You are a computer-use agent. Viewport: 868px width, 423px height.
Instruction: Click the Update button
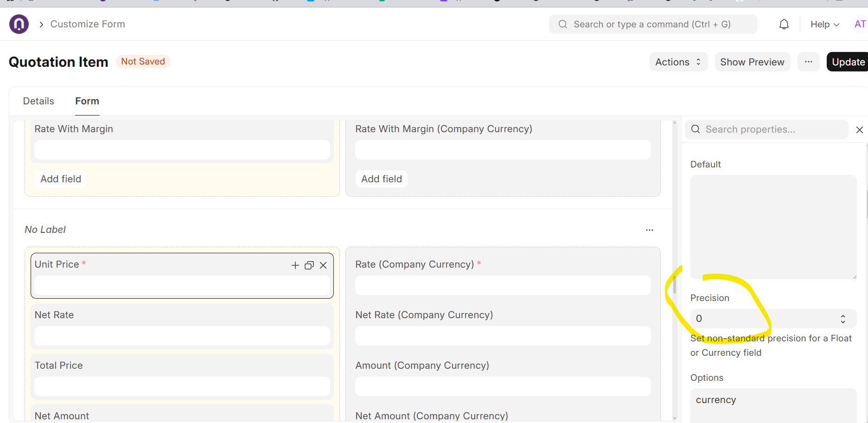click(848, 62)
